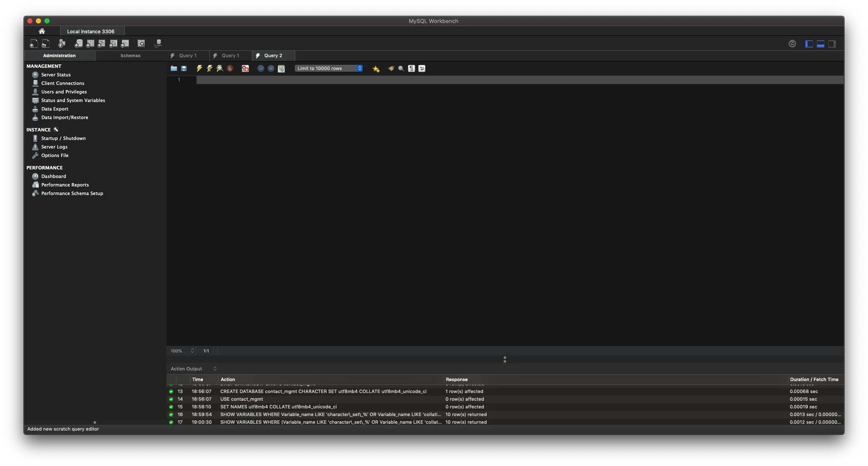The height and width of the screenshot is (466, 868).
Task: Toggle auto-commit mode
Action: (281, 68)
